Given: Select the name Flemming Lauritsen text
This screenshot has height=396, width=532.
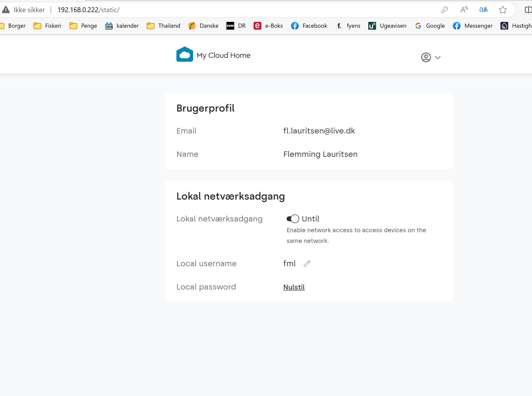Looking at the screenshot, I should [320, 154].
